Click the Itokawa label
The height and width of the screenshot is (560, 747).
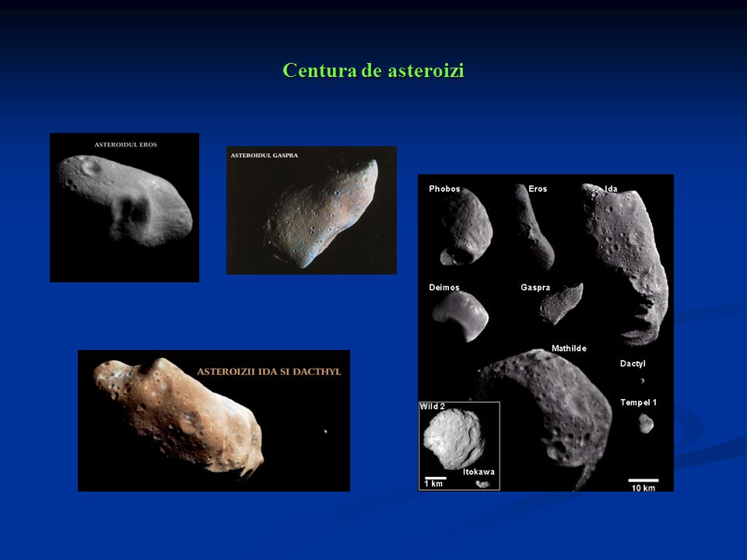[479, 471]
